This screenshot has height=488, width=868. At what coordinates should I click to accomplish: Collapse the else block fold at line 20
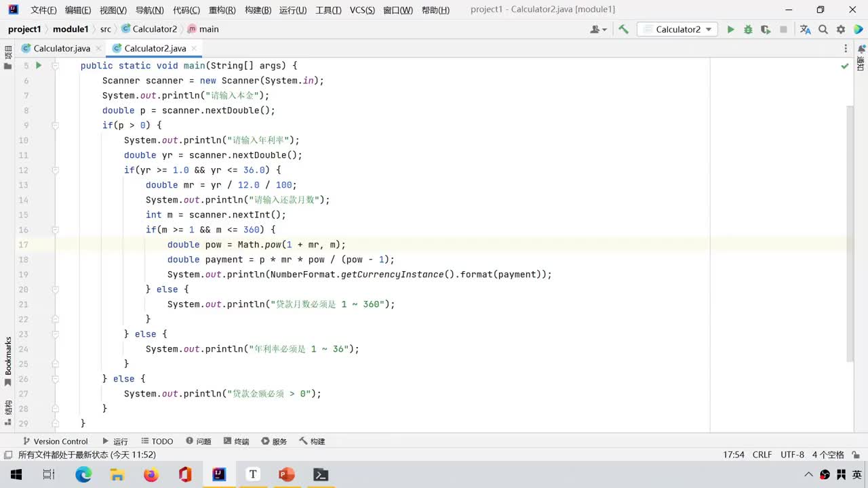point(56,289)
